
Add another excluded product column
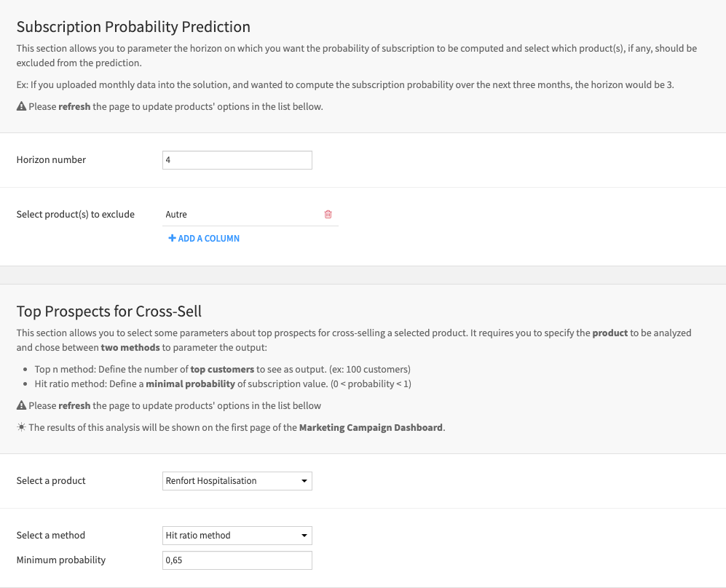click(204, 238)
